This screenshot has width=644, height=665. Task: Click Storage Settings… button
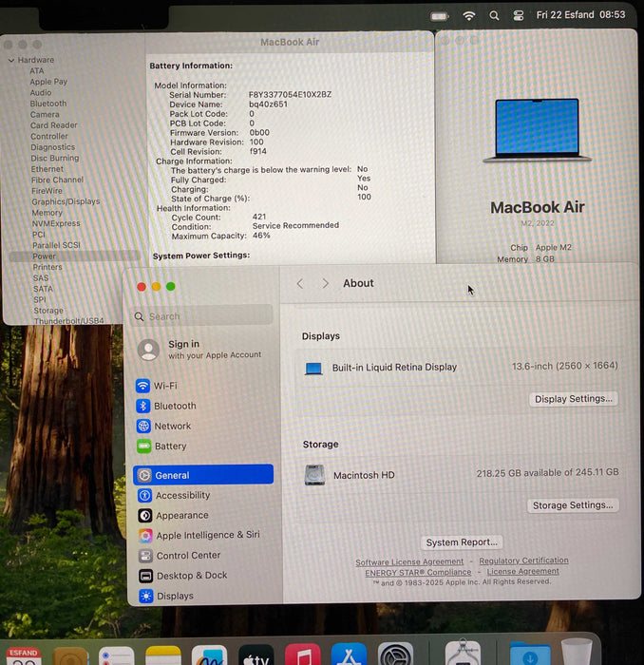tap(573, 505)
